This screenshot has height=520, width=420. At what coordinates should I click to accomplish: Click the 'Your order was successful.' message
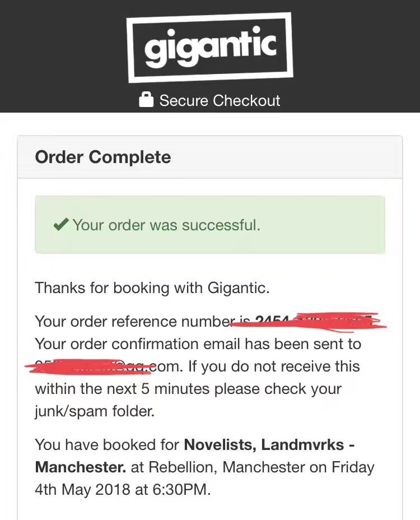(x=166, y=225)
